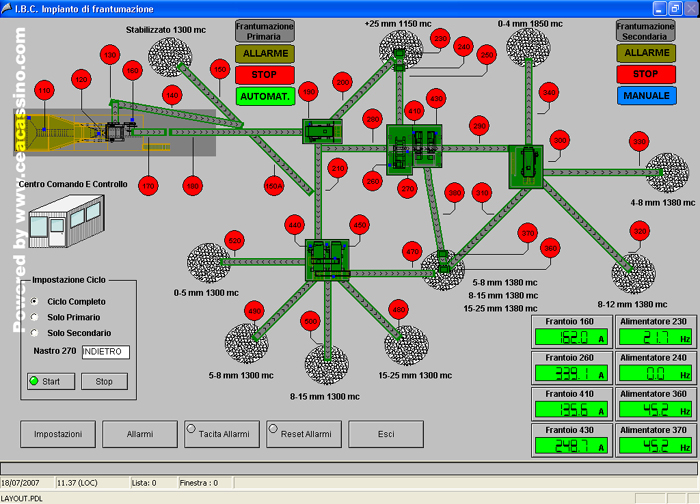Screen dimensions: 700x504
Task: Click feeder marker 230
Action: (x=441, y=38)
